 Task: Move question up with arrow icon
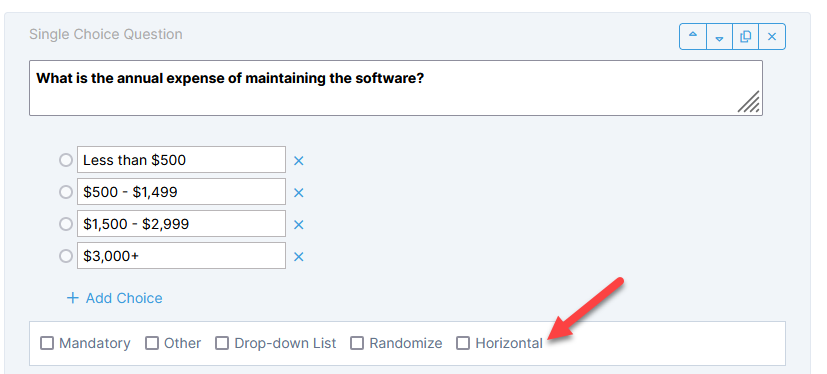pyautogui.click(x=693, y=36)
